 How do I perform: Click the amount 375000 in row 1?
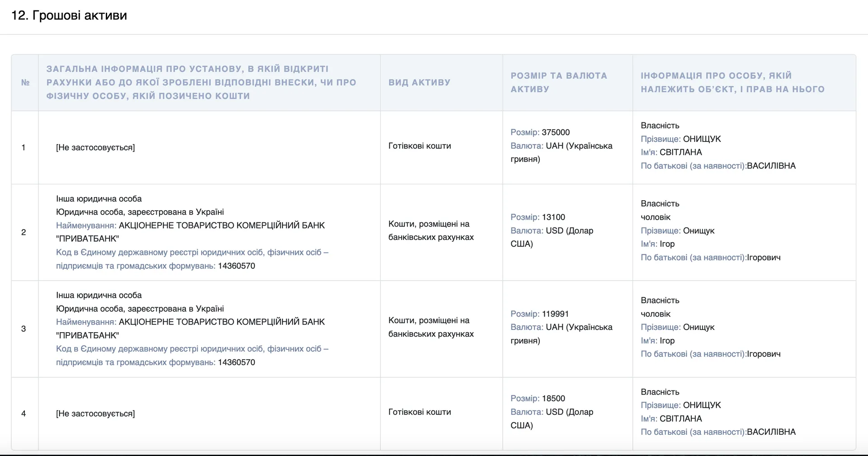point(556,132)
